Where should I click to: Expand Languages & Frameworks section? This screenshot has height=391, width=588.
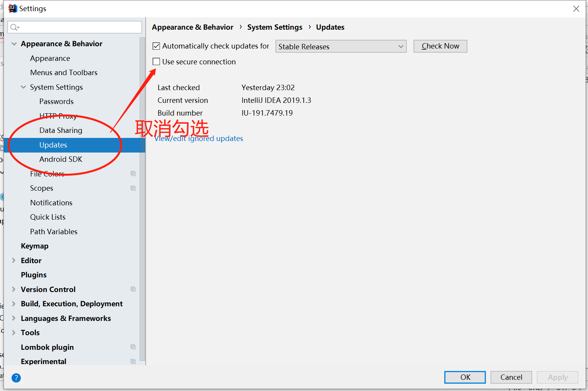click(14, 318)
